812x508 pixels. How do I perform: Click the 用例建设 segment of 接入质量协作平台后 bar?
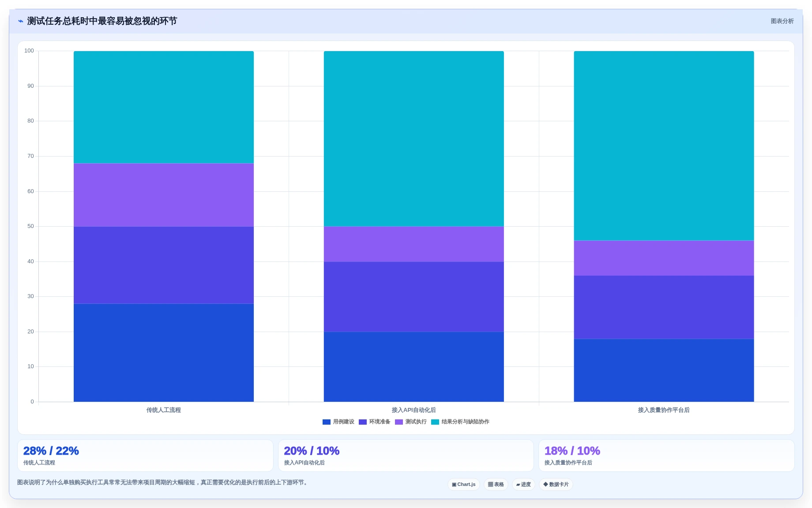click(x=664, y=370)
